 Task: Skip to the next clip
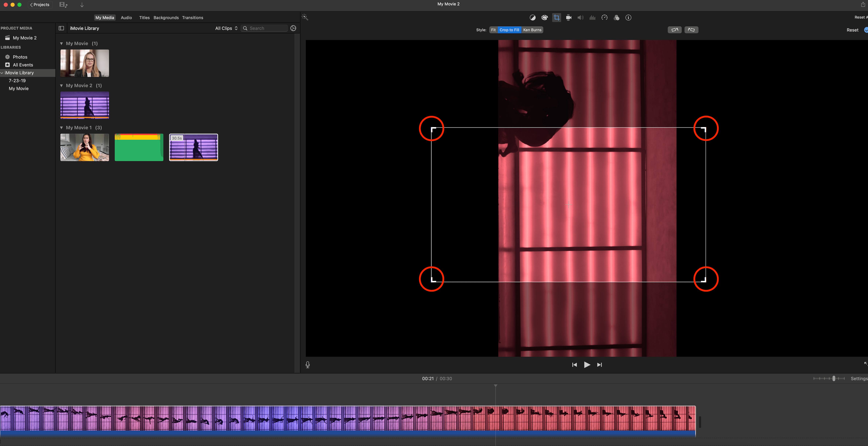pyautogui.click(x=599, y=365)
